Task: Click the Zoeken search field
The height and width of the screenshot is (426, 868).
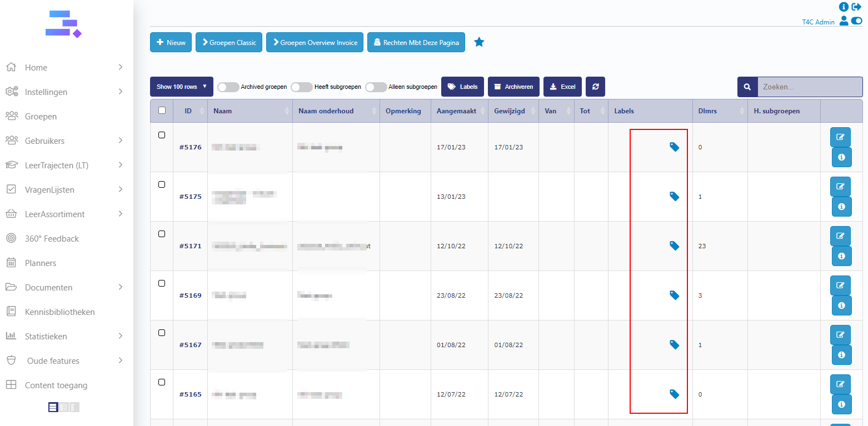Action: tap(809, 87)
